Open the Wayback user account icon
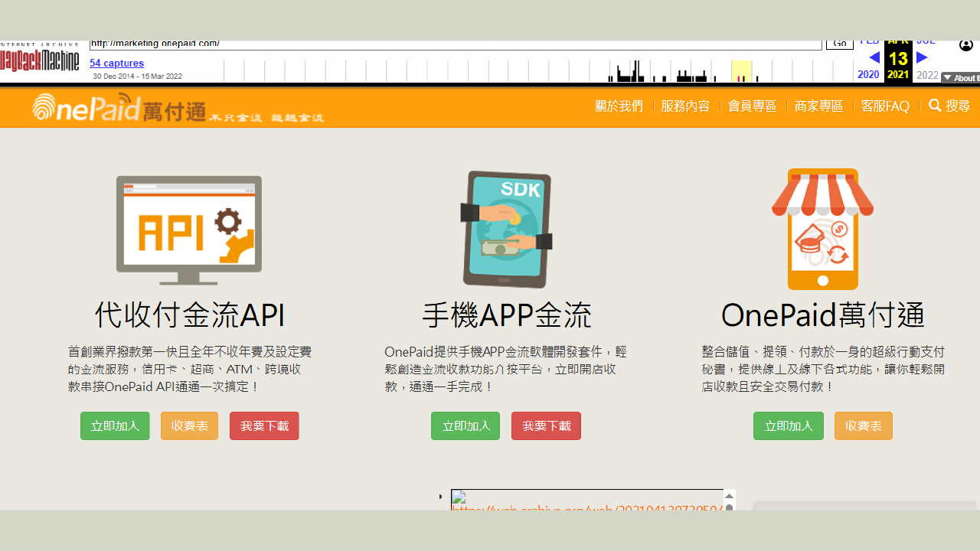980x551 pixels. pos(966,45)
